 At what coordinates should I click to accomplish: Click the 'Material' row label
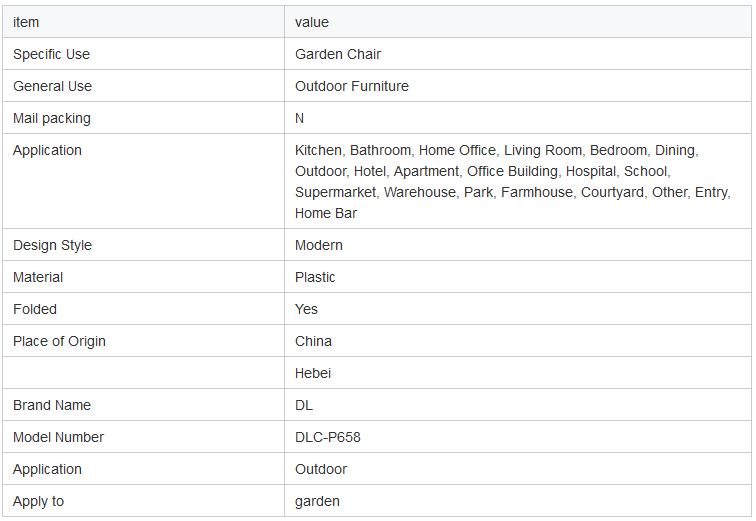(38, 277)
